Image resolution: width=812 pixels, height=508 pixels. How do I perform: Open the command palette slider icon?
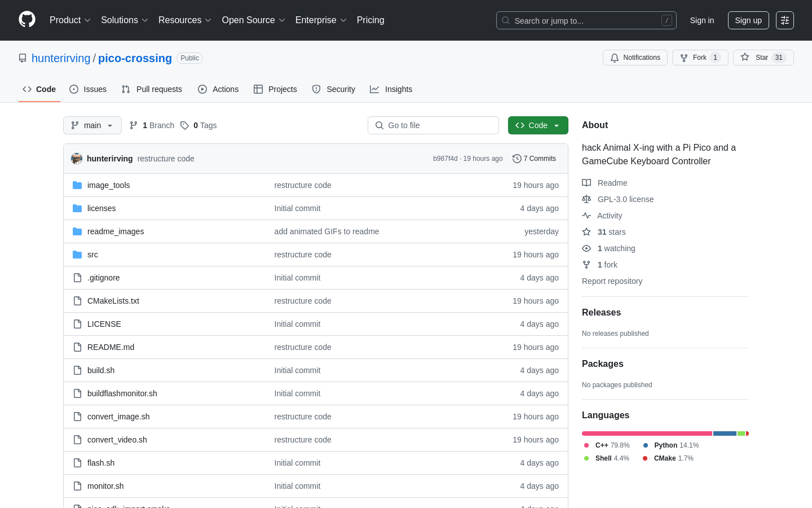click(785, 20)
